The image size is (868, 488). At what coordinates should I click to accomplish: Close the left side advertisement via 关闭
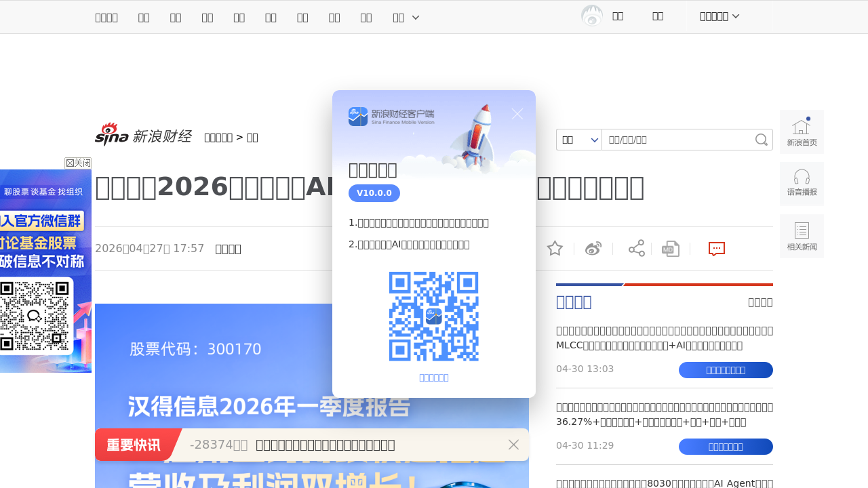click(78, 163)
